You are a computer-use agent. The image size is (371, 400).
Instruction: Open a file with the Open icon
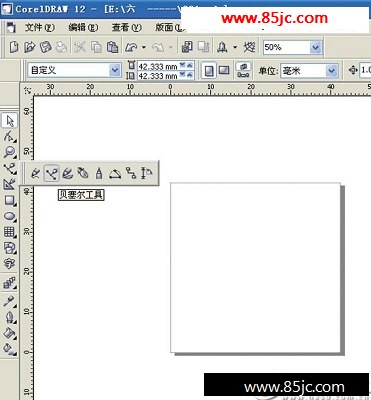30,47
